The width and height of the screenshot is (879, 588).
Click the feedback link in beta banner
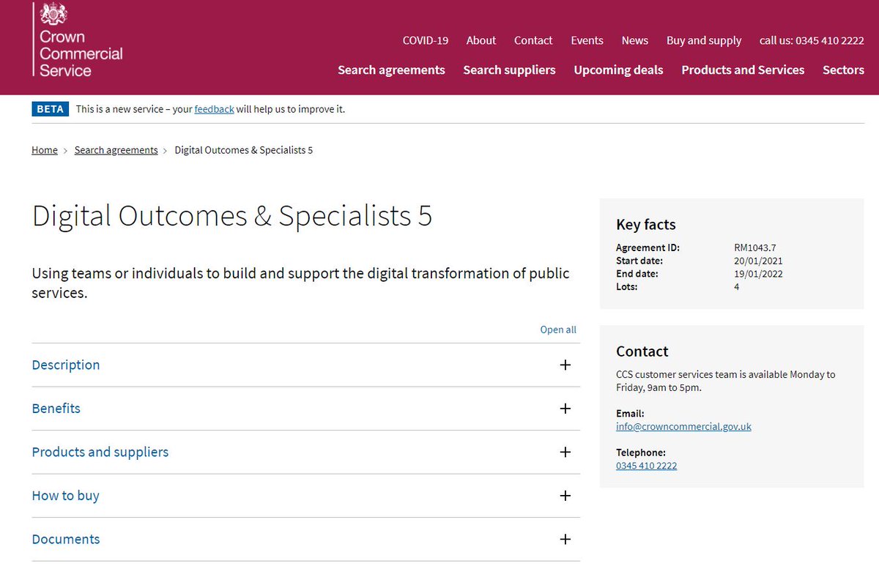(214, 109)
